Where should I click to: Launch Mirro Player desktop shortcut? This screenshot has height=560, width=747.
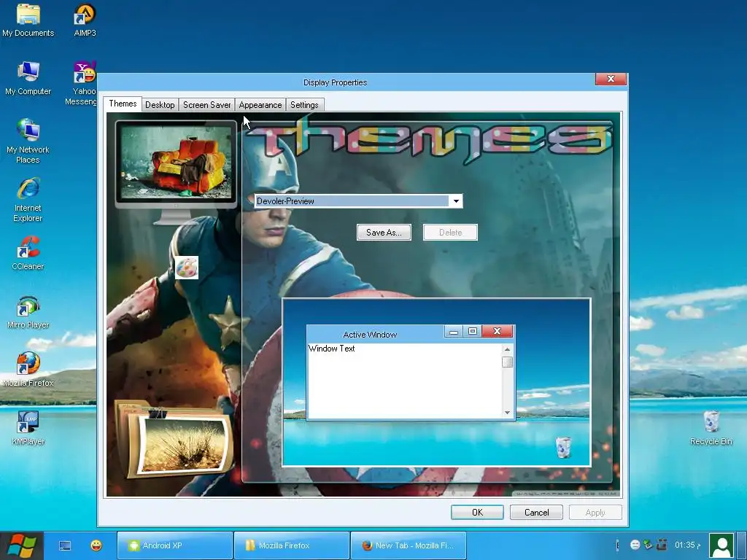point(28,312)
